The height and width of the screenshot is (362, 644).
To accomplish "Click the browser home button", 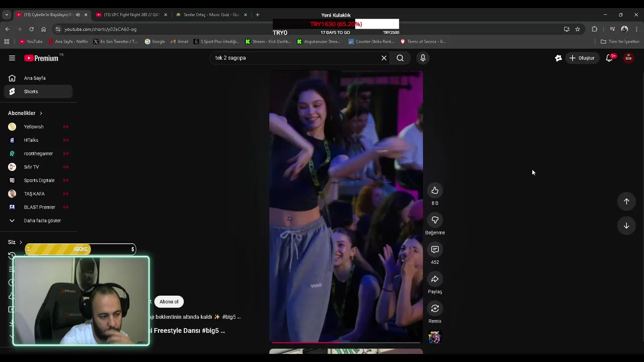I will point(43,29).
